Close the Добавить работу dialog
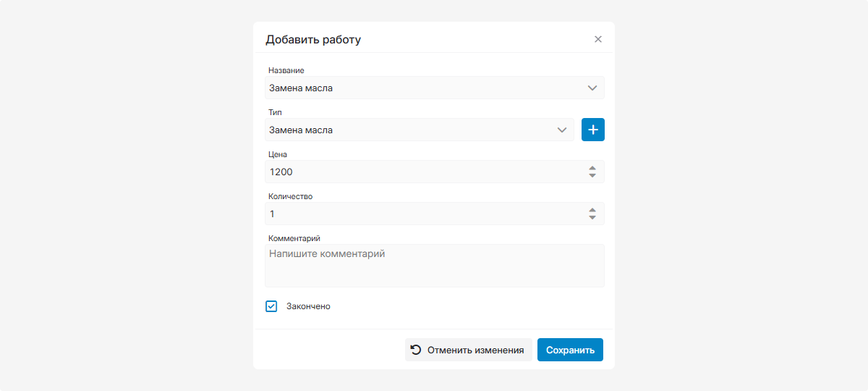 pos(598,39)
